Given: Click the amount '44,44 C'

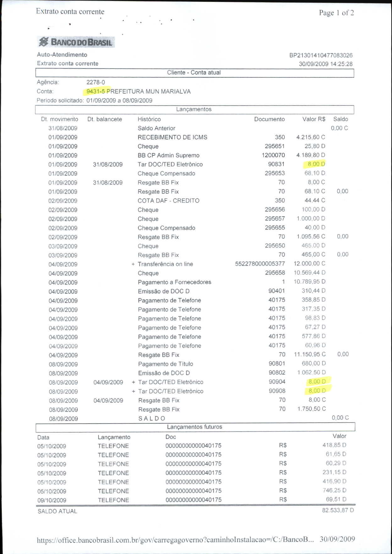Looking at the screenshot, I should click(x=315, y=200).
